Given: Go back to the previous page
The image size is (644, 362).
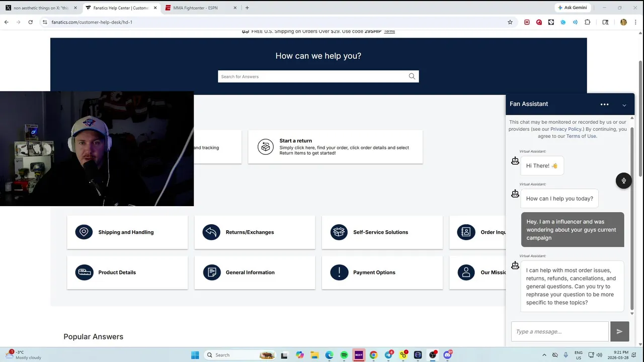Looking at the screenshot, I should 6,22.
